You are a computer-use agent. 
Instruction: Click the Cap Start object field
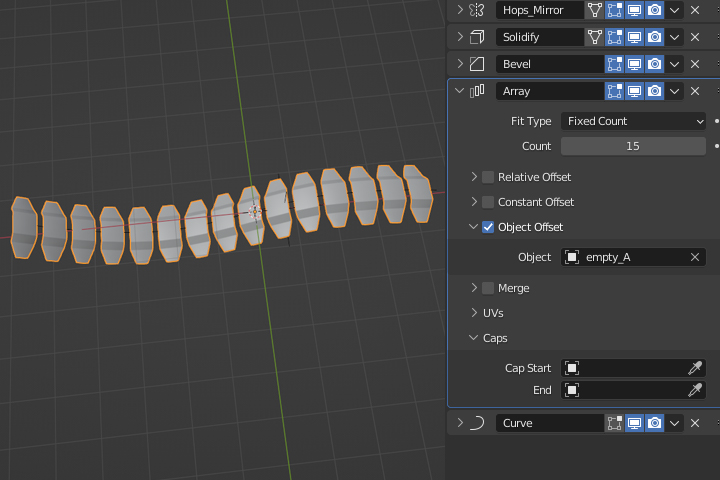[x=633, y=368]
